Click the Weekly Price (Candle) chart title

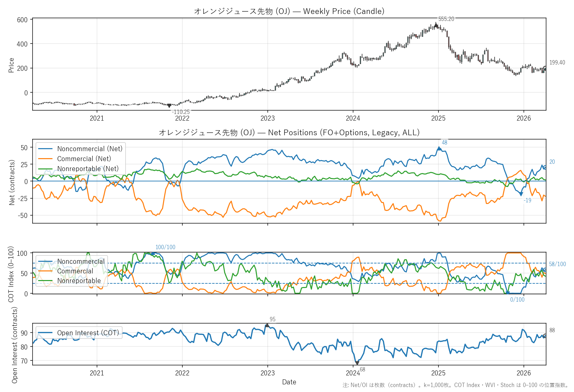289,11
